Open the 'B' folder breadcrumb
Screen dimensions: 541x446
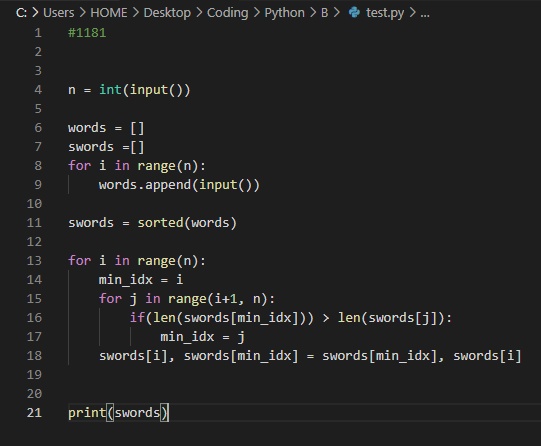324,13
